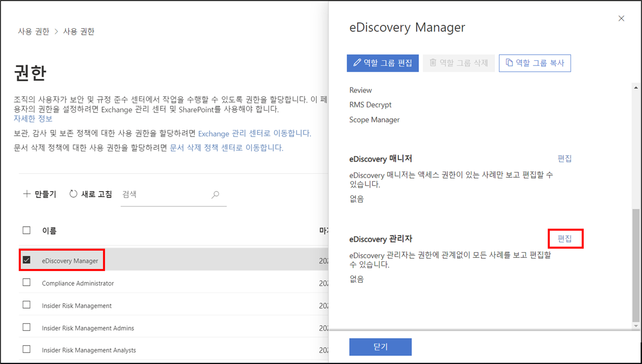Click the eDiscovery Manager row name
Screen dimensions: 642x364
pos(70,261)
